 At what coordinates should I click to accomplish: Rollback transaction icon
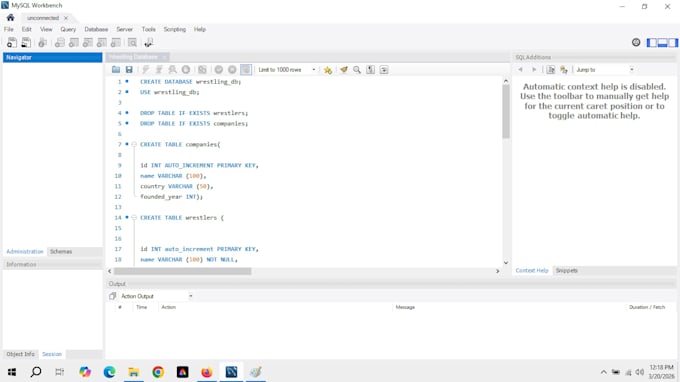[232, 69]
